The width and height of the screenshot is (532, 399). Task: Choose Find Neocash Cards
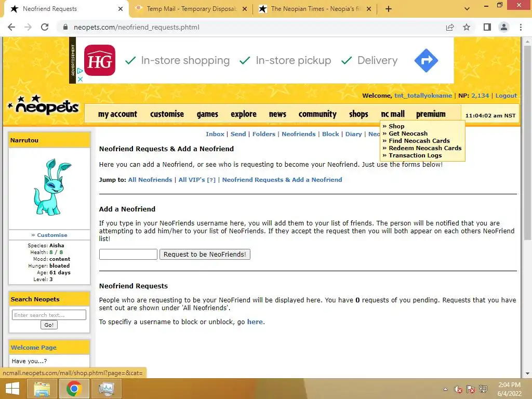(419, 141)
